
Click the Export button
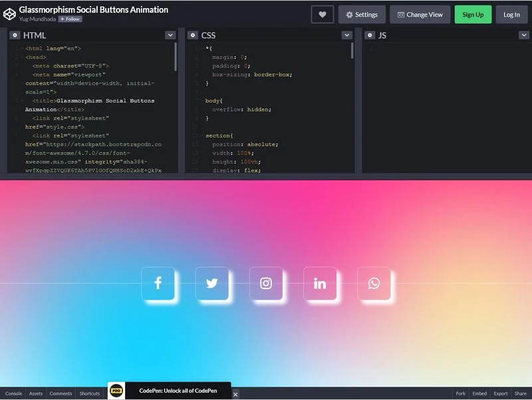click(x=501, y=393)
